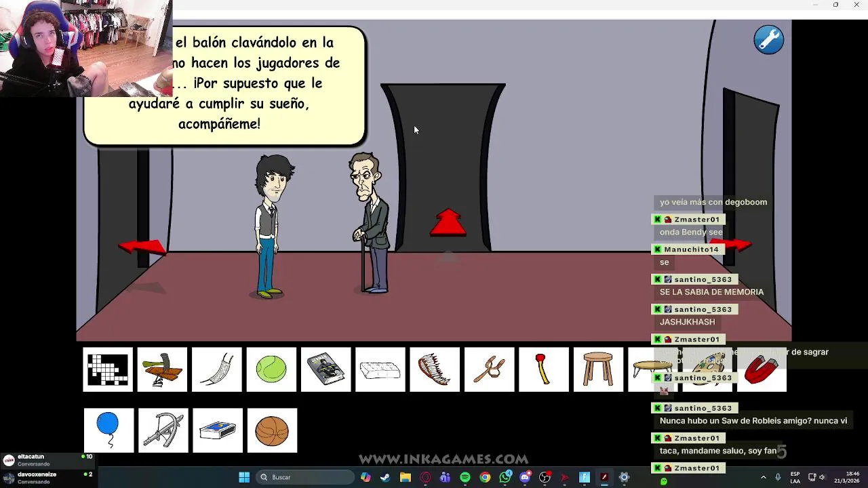This screenshot has width=868, height=488.
Task: Pick the book inventory item
Action: 326,369
